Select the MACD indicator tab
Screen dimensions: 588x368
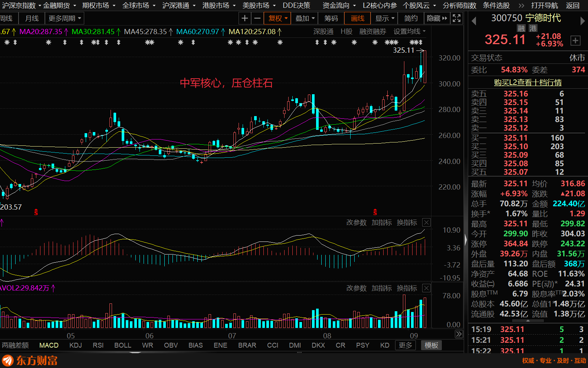point(49,345)
